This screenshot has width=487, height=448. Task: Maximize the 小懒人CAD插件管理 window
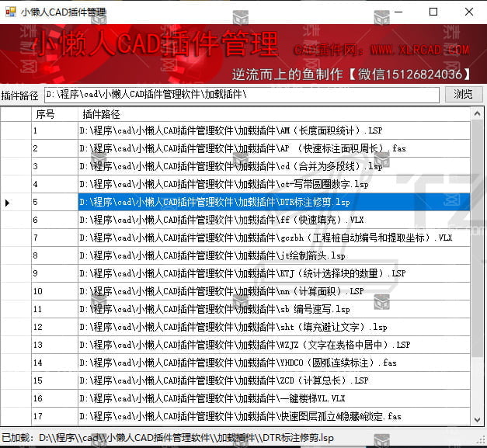pos(433,12)
